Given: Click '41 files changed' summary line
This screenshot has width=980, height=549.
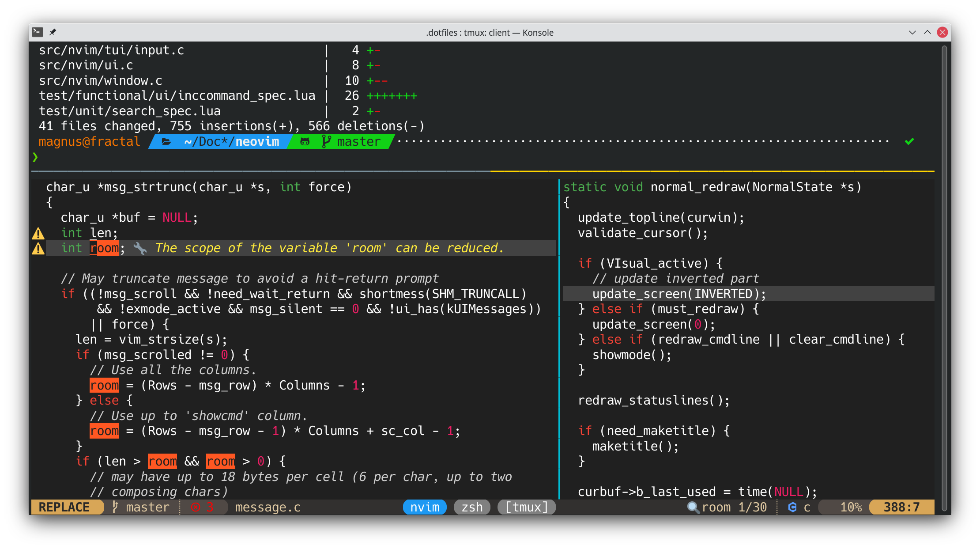Looking at the screenshot, I should pos(232,126).
